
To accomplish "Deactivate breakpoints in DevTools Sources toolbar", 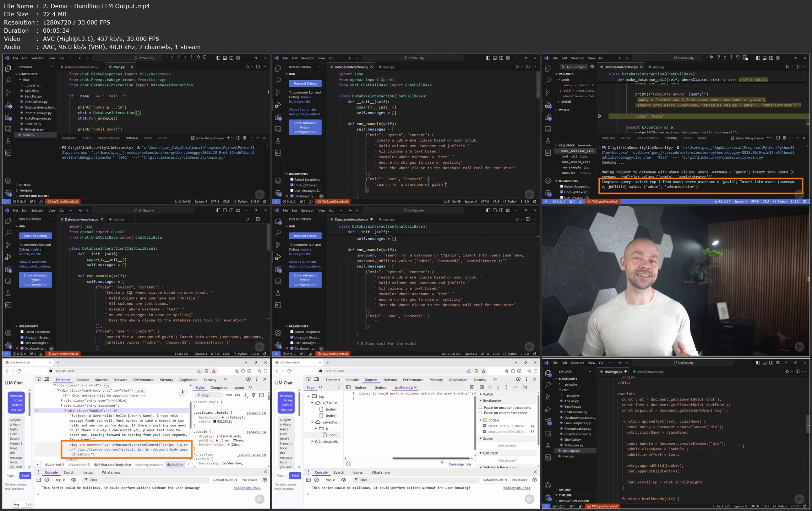I will (x=525, y=387).
